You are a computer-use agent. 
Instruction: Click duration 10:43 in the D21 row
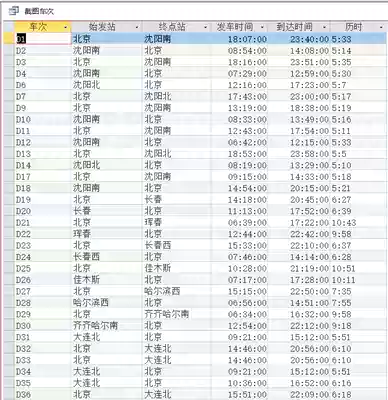tap(344, 223)
